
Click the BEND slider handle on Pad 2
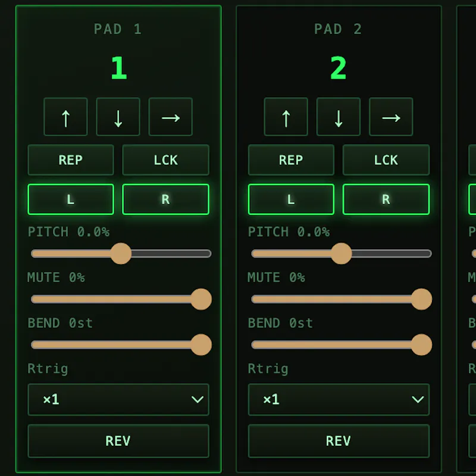(x=422, y=345)
